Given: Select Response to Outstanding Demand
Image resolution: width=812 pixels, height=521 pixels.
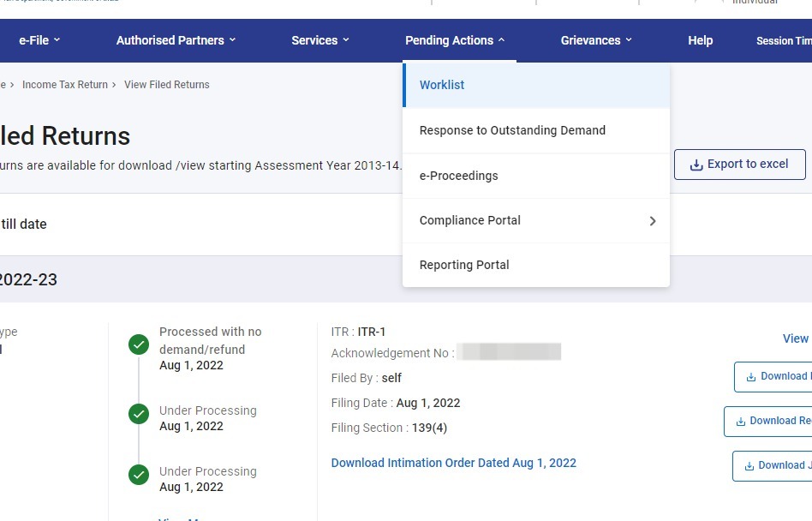Looking at the screenshot, I should tap(512, 130).
